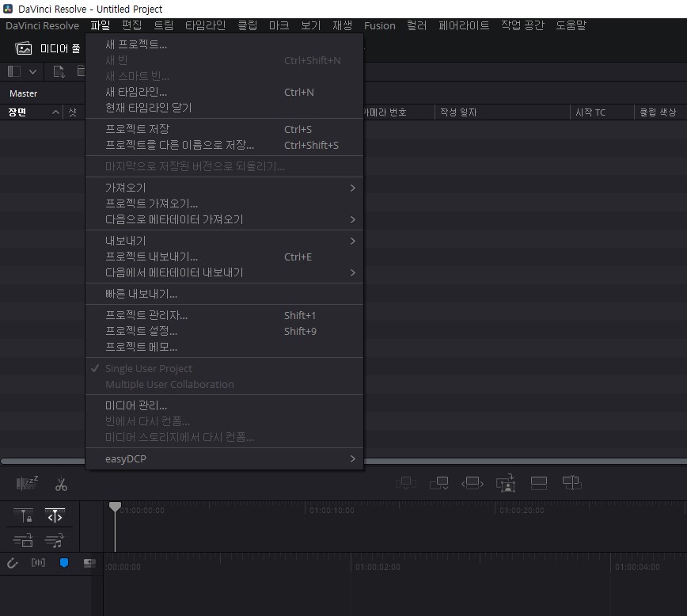Choose 프로젝트를 다른 이름으로 저장...

point(224,145)
